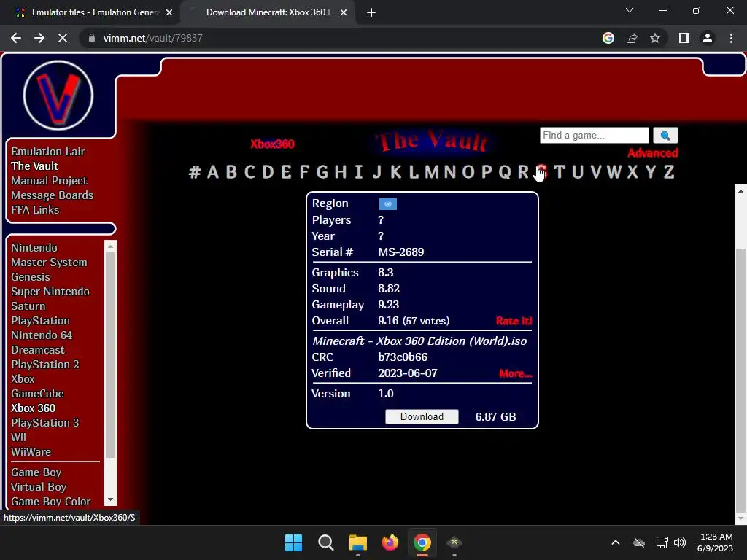Click systems list down arrow
The width and height of the screenshot is (747, 560).
111,499
